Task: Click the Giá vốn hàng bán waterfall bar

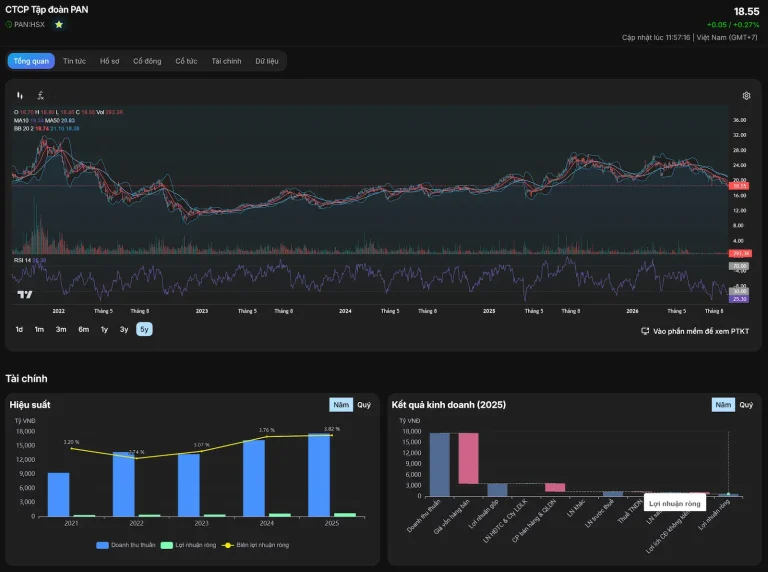Action: (x=468, y=458)
